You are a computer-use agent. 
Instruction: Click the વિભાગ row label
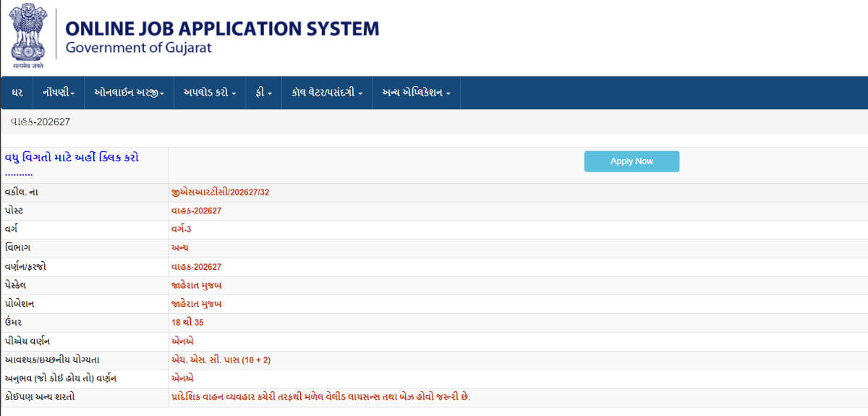(17, 248)
